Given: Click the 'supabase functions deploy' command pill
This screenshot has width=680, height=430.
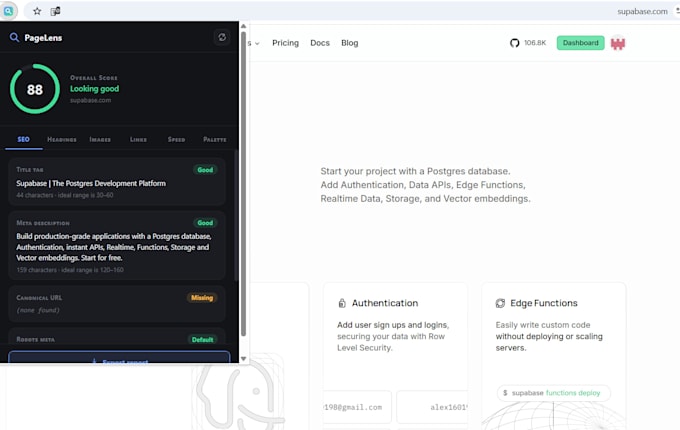Looking at the screenshot, I should point(553,393).
